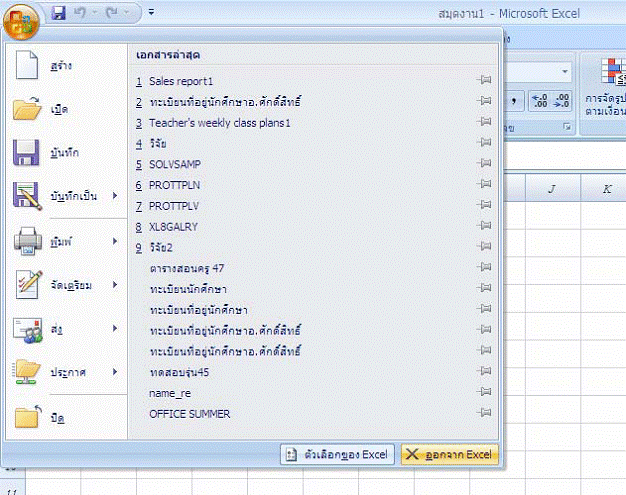Screen dimensions: 626x495
Task: Pin PROTTPLV to recent list
Action: 484,205
